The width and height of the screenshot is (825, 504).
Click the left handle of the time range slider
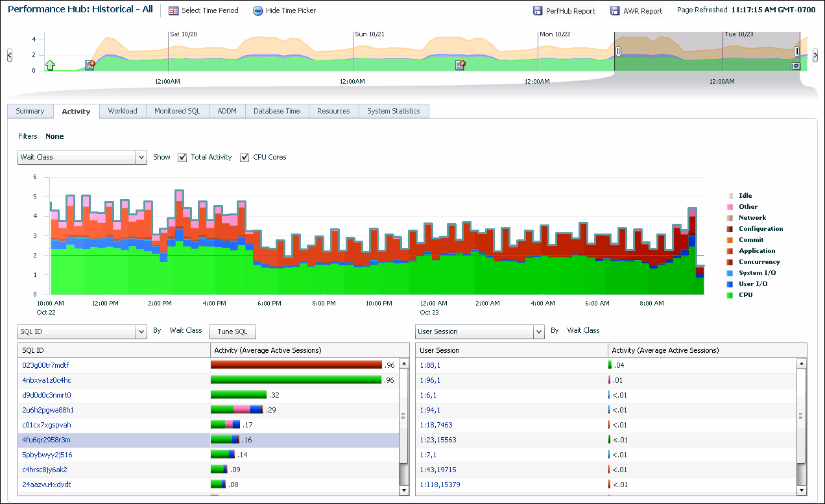point(618,51)
